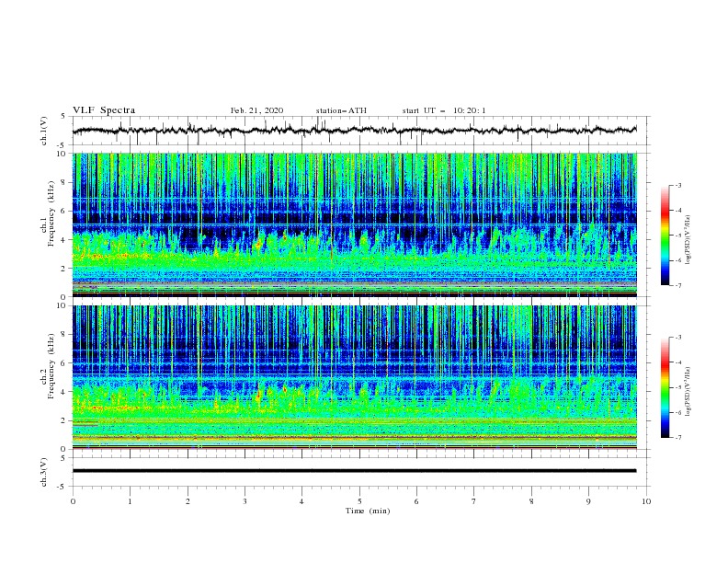
Task: Click the "ch.3(V)" axis label
Action: pos(44,472)
